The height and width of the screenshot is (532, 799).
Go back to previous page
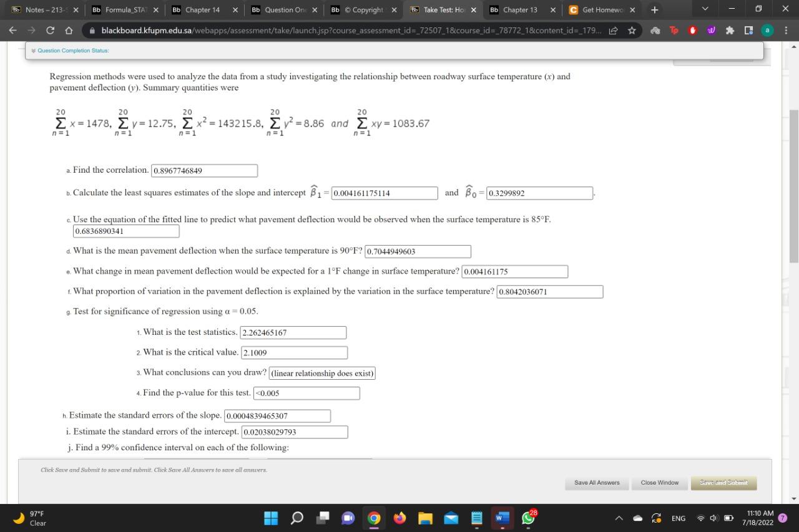13,30
